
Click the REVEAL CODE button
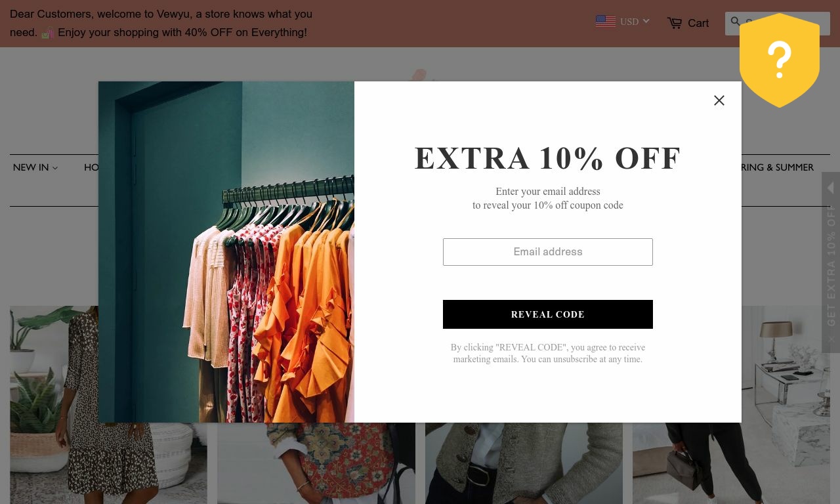pyautogui.click(x=548, y=314)
